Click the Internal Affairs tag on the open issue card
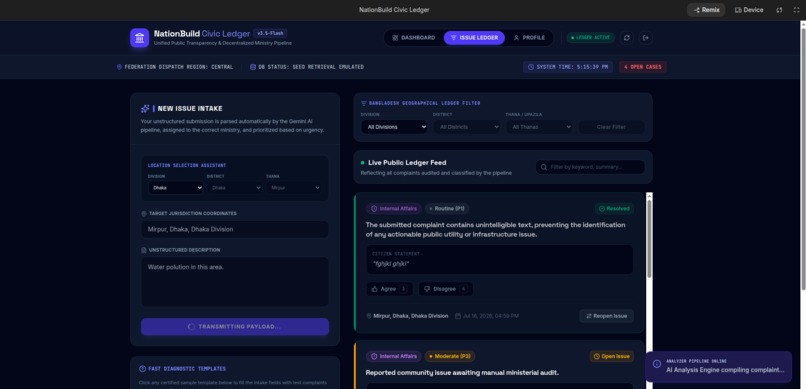The width and height of the screenshot is (806, 389). [394, 356]
